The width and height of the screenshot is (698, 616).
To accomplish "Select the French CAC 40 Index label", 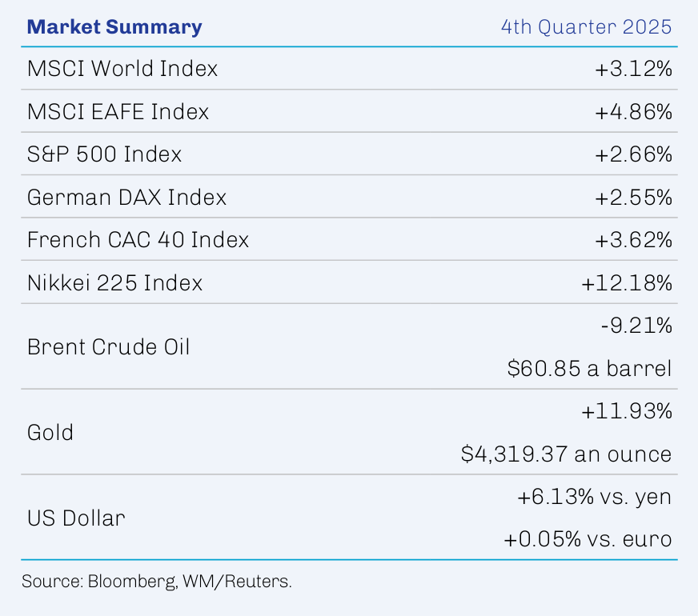I will click(138, 239).
